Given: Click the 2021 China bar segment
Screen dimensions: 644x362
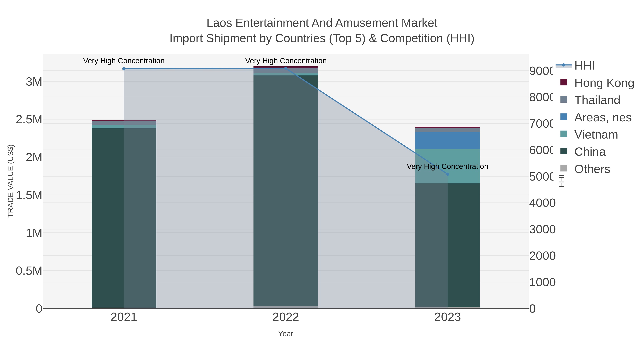Looking at the screenshot, I should [x=124, y=218].
